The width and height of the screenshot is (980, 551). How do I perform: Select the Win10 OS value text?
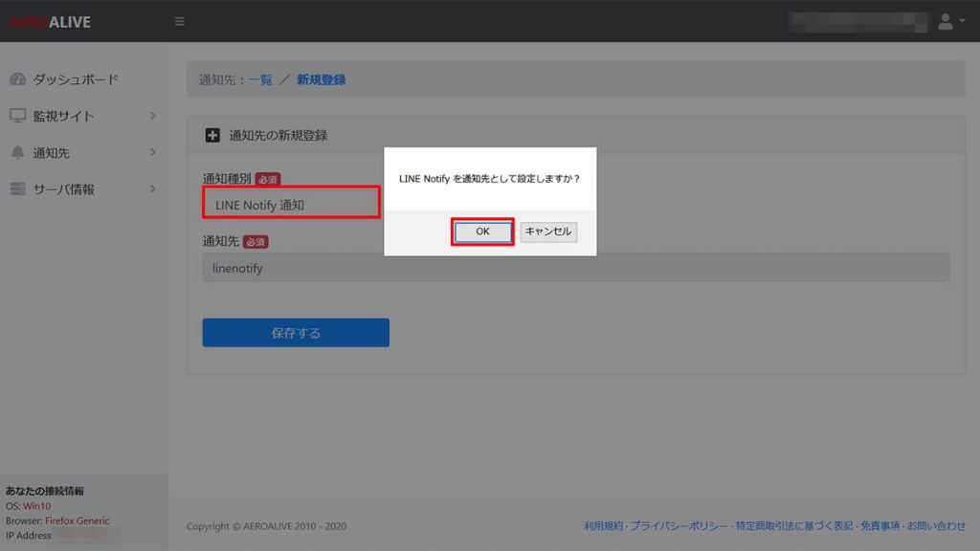pos(37,506)
